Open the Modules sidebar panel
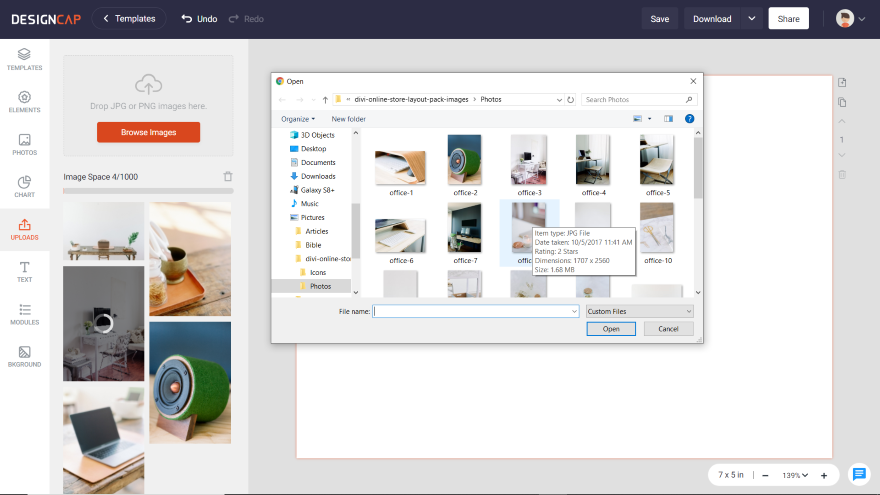The image size is (880, 495). 24,314
